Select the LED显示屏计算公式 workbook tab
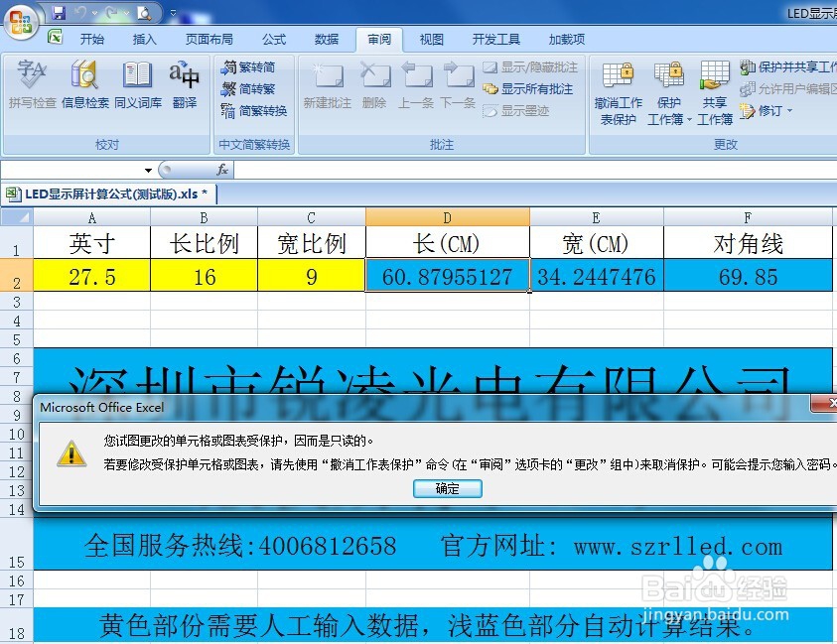This screenshot has height=644, width=837. 109,194
